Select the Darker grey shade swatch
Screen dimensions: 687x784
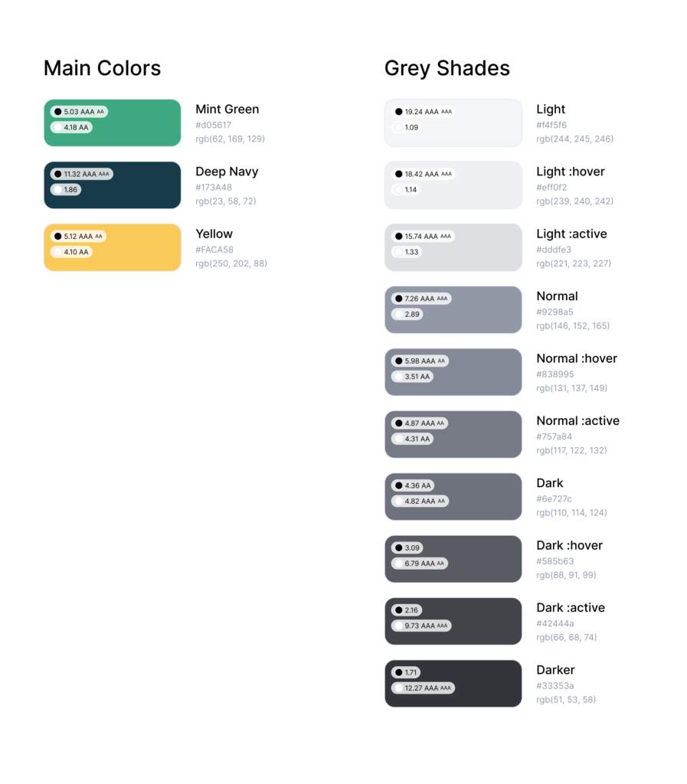coord(453,684)
